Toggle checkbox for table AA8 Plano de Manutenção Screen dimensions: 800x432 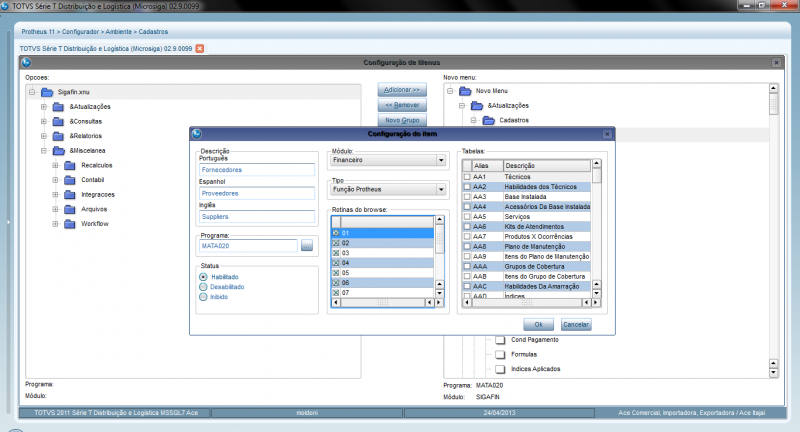[x=467, y=247]
